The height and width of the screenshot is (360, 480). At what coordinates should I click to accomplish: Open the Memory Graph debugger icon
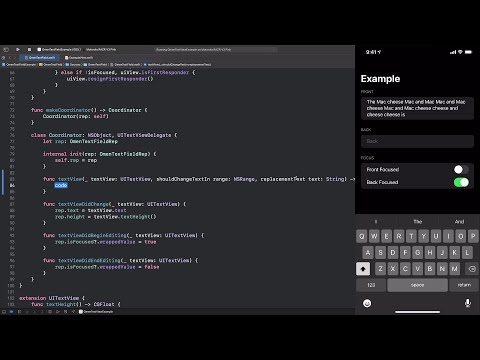coord(58,312)
